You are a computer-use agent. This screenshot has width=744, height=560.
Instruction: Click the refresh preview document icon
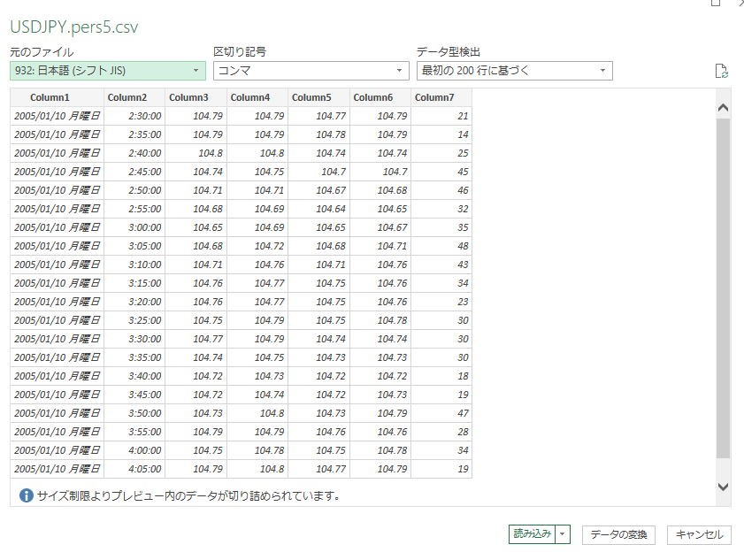[721, 71]
